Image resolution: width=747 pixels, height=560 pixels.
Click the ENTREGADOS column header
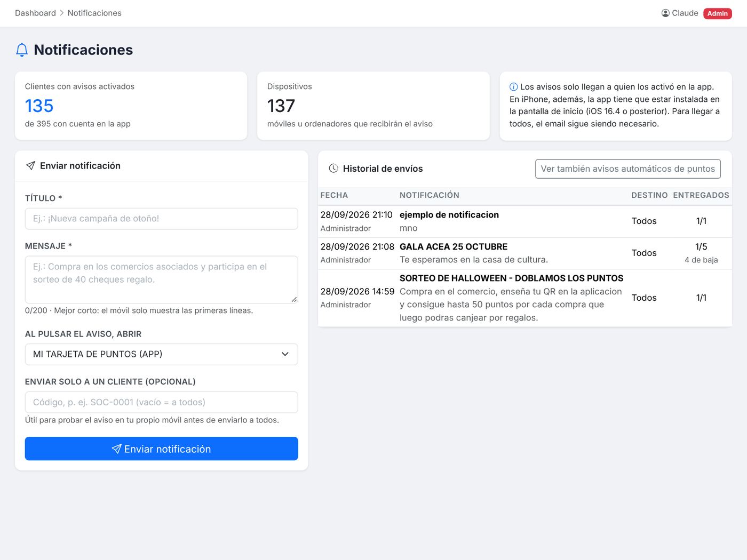tap(701, 196)
